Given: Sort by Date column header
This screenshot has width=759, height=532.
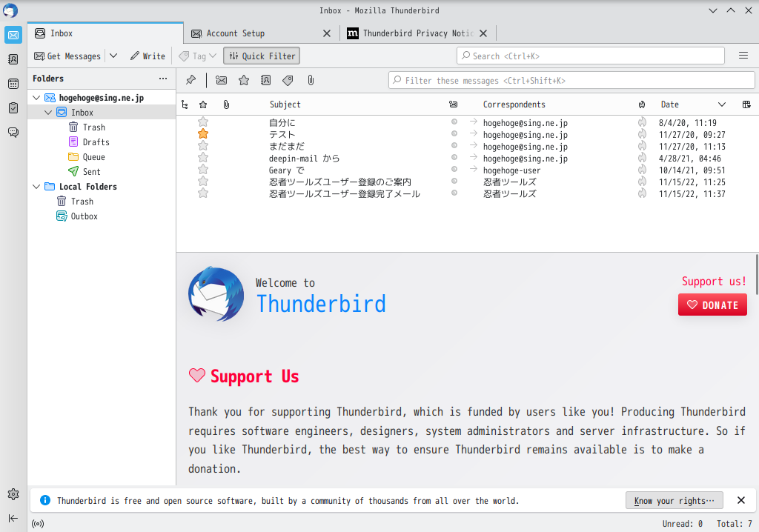Looking at the screenshot, I should pos(693,104).
